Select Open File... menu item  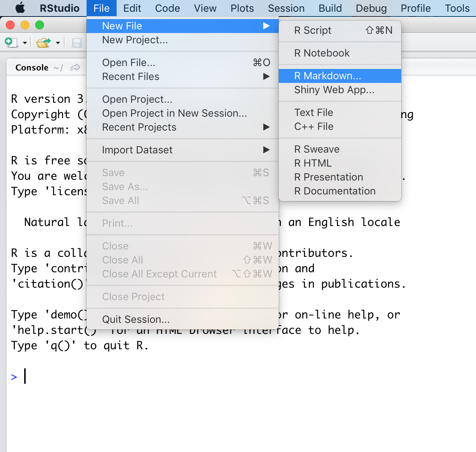click(x=183, y=63)
